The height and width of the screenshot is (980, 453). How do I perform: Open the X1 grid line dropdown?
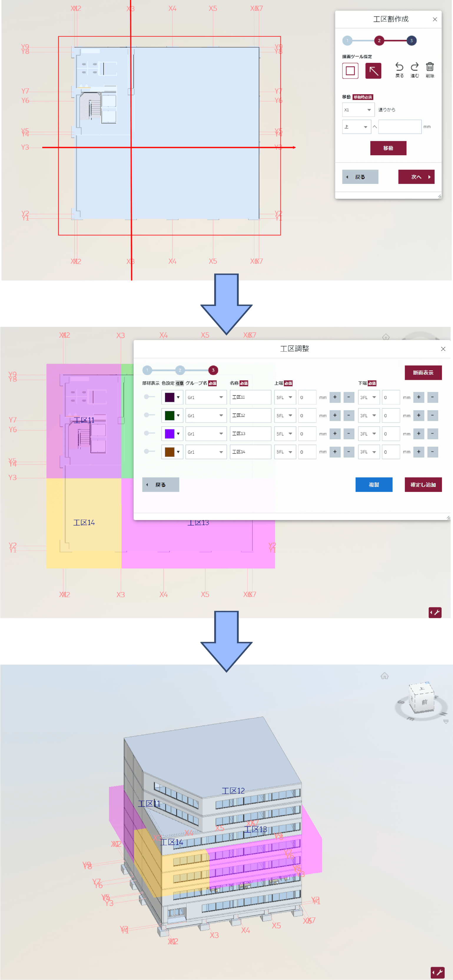coord(358,109)
